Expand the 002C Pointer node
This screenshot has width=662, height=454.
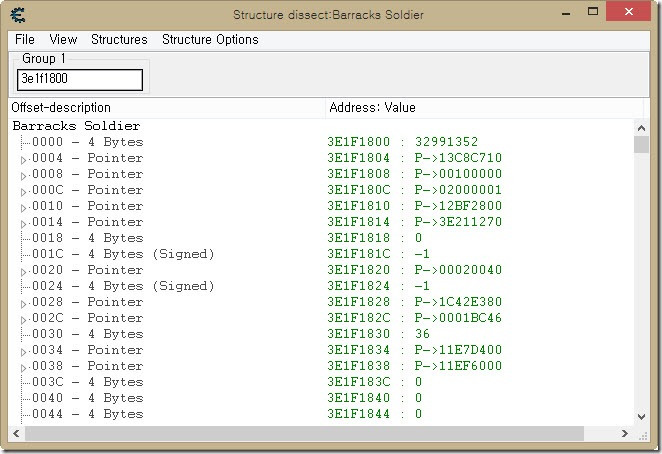point(24,320)
